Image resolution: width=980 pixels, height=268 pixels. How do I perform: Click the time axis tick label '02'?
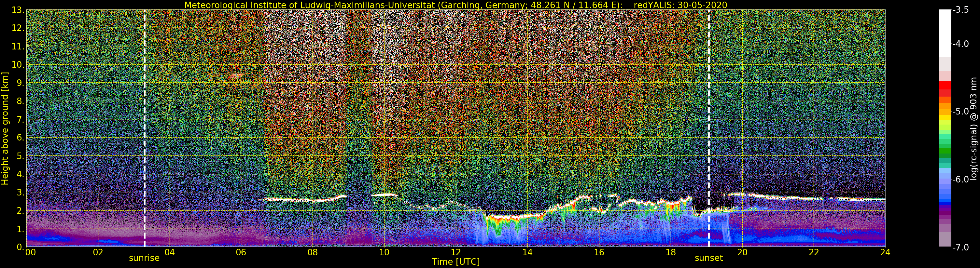(98, 252)
